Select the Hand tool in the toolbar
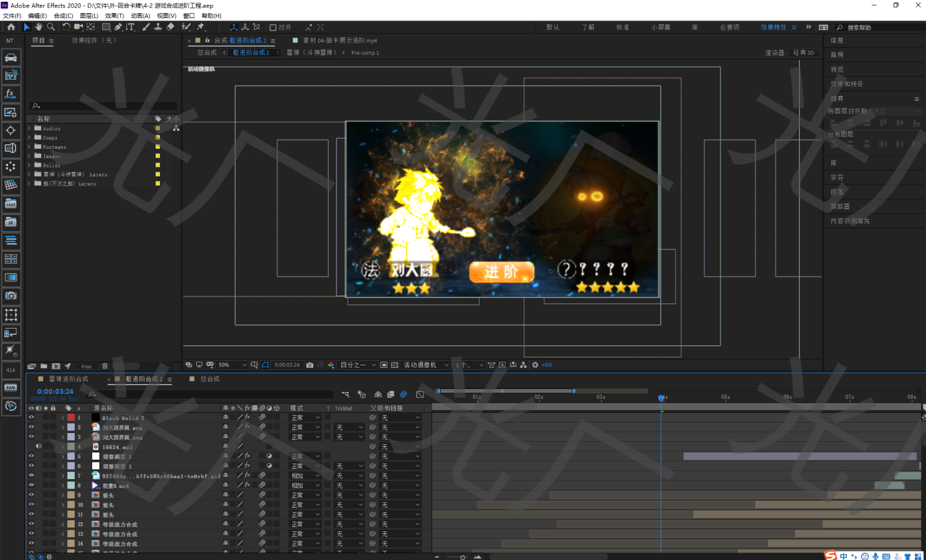The image size is (926, 560). [39, 27]
